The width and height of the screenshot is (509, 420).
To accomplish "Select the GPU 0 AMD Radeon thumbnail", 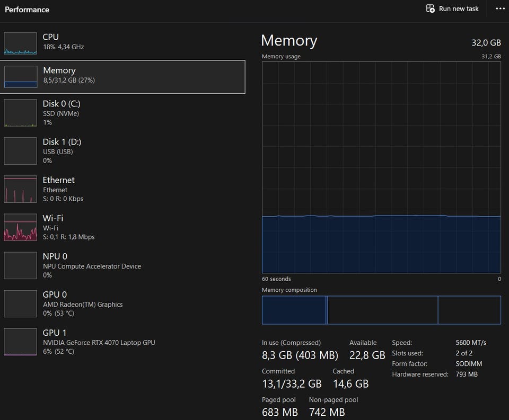I will click(x=21, y=304).
